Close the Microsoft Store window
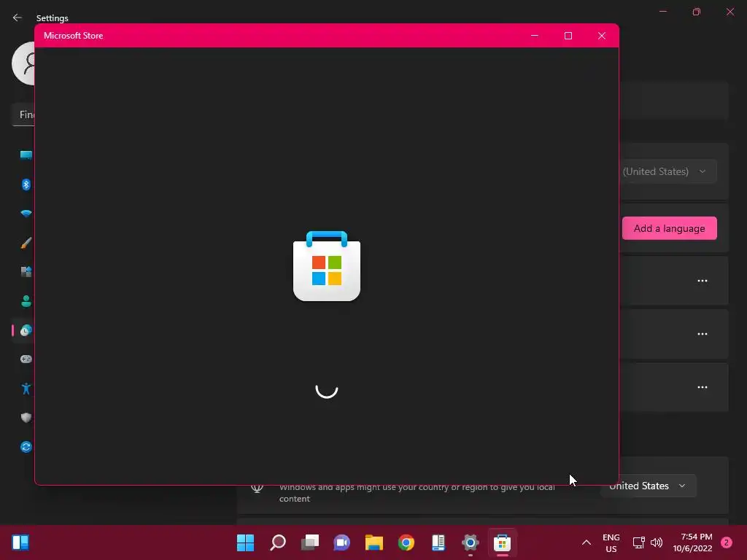This screenshot has height=560, width=747. (602, 36)
